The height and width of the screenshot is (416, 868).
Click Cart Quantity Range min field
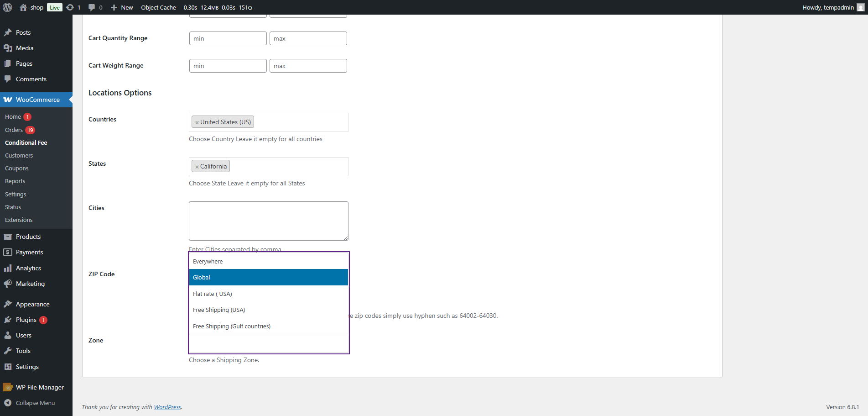tap(228, 38)
